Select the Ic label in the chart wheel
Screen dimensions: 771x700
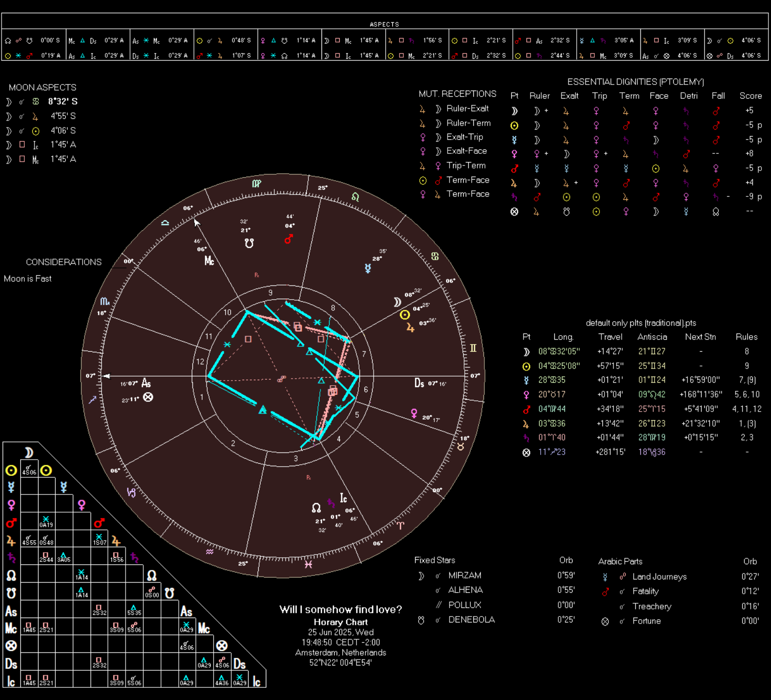click(344, 499)
